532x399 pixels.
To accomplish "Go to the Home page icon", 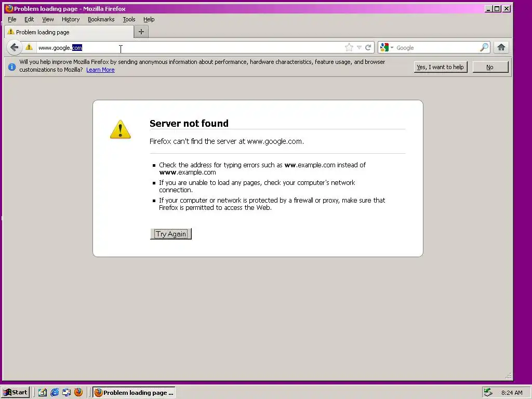I will pos(501,47).
